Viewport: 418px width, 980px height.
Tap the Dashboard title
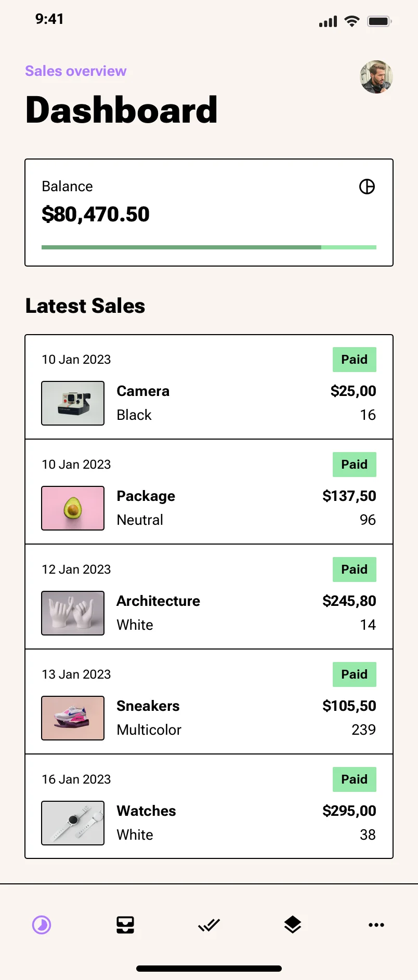121,110
